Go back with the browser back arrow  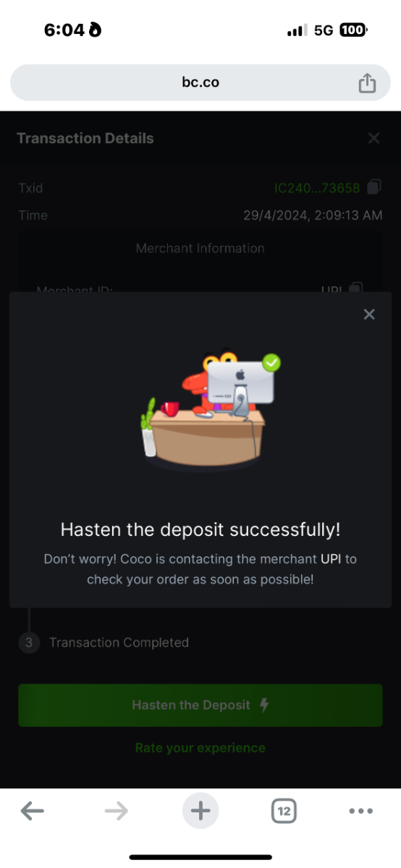pos(33,811)
